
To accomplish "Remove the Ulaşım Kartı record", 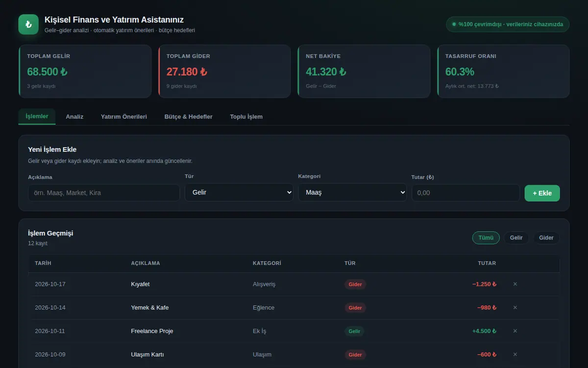I will coord(515,355).
